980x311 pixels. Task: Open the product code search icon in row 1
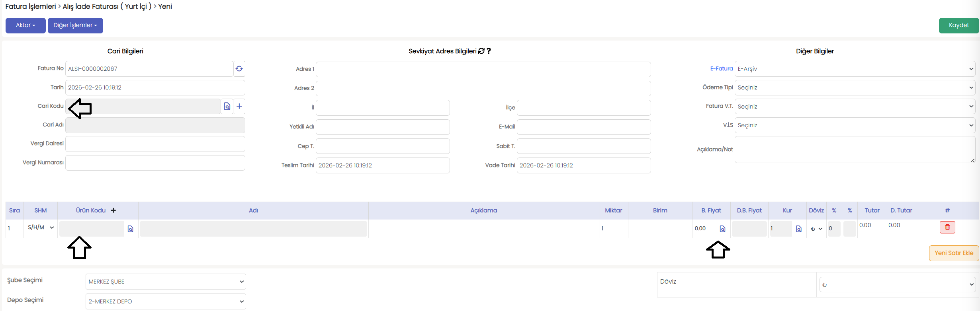(x=130, y=229)
